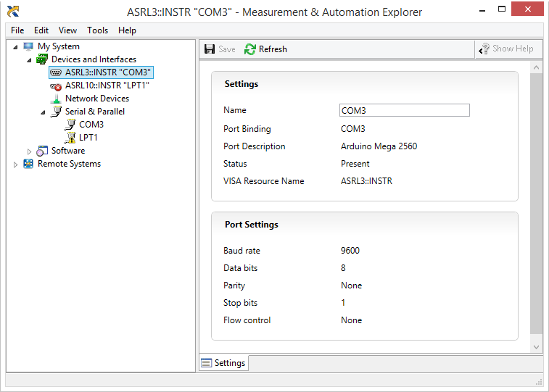The image size is (549, 392).
Task: Select the Software tree item
Action: pyautogui.click(x=68, y=151)
